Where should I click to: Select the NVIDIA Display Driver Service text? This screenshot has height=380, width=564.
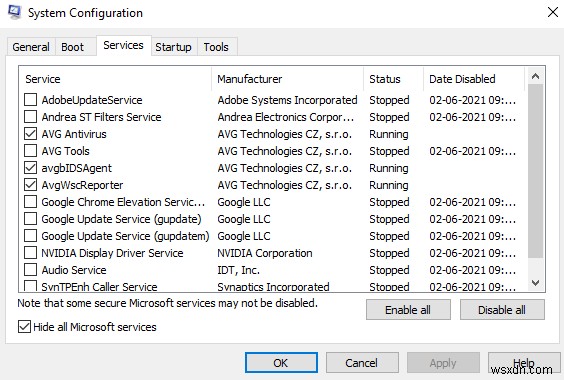(112, 253)
